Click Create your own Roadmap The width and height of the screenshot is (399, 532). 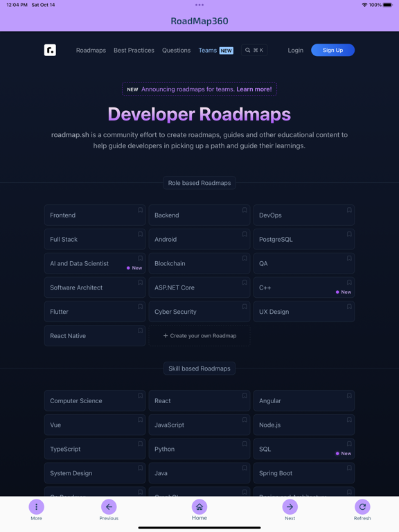(x=199, y=335)
